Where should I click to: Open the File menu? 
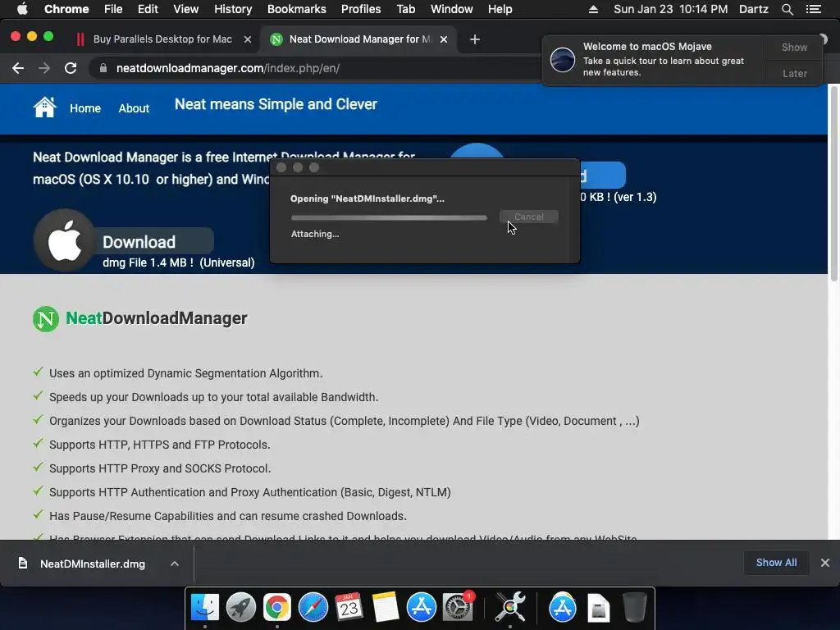[113, 9]
